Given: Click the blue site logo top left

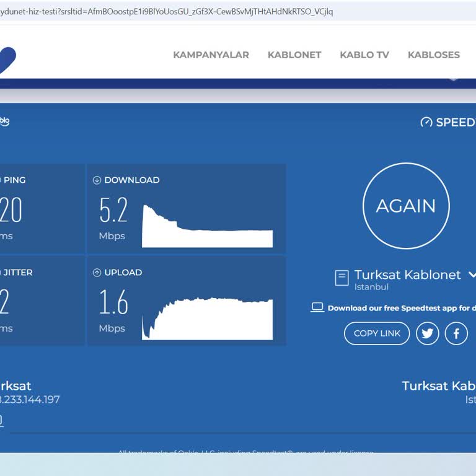Looking at the screenshot, I should 7,60.
